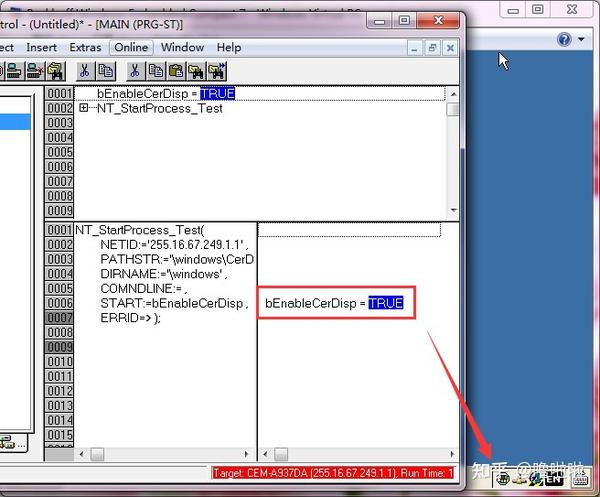Screen dimensions: 600x497
Task: Expand the NT_StartProcess_Test tree node
Action: (x=83, y=108)
